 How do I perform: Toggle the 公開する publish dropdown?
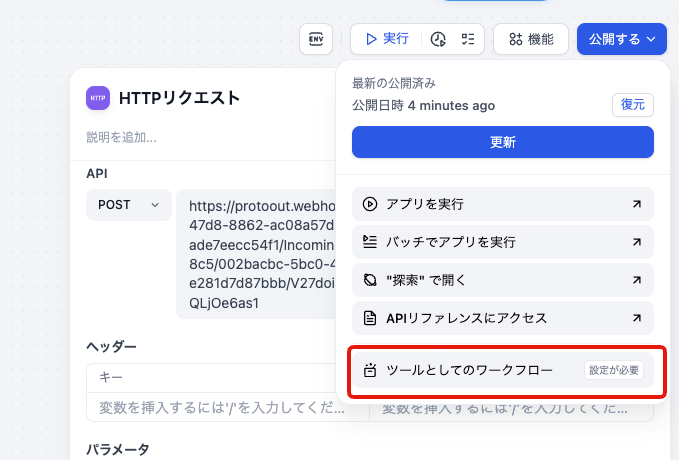621,39
